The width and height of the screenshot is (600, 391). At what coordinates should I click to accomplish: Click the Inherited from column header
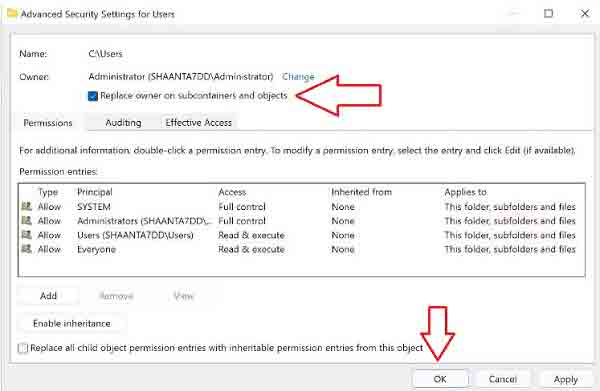point(361,192)
